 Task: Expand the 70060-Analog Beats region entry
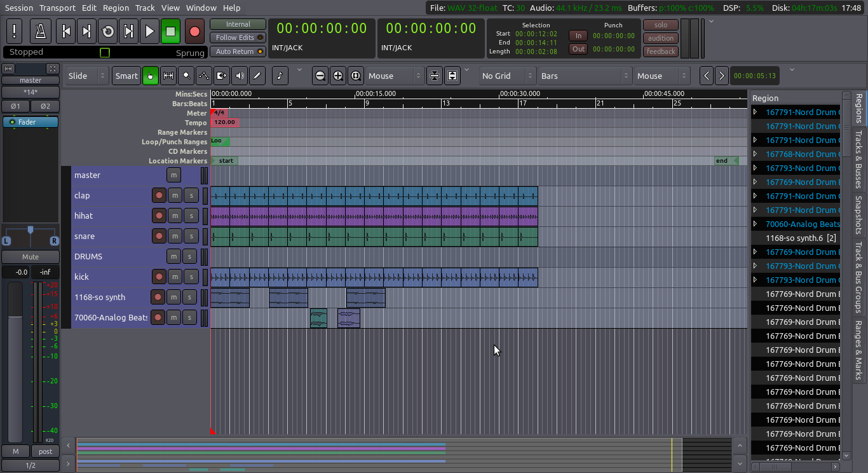756,224
